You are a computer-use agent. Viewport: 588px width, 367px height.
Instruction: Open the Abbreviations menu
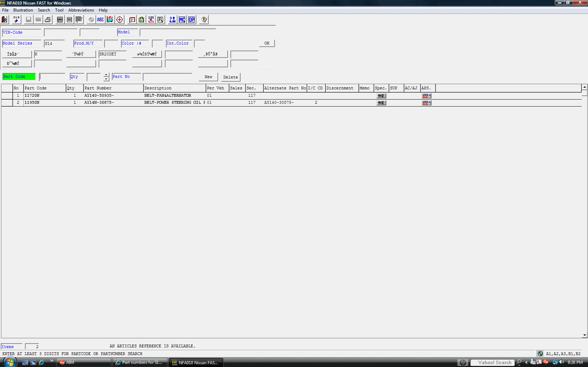(x=81, y=10)
